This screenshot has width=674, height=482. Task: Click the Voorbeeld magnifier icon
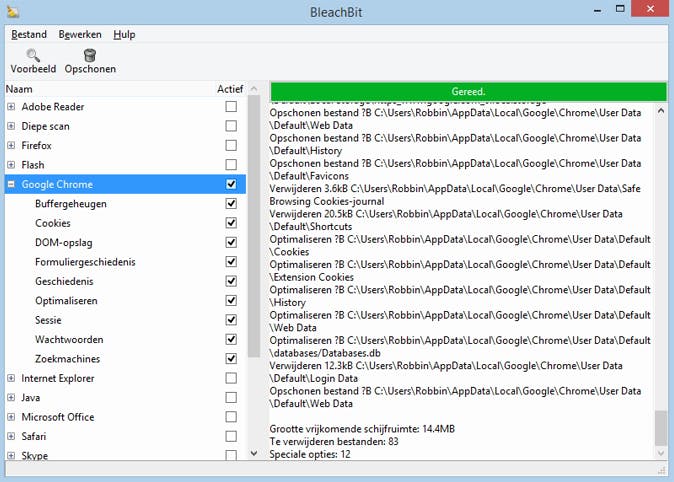click(33, 55)
